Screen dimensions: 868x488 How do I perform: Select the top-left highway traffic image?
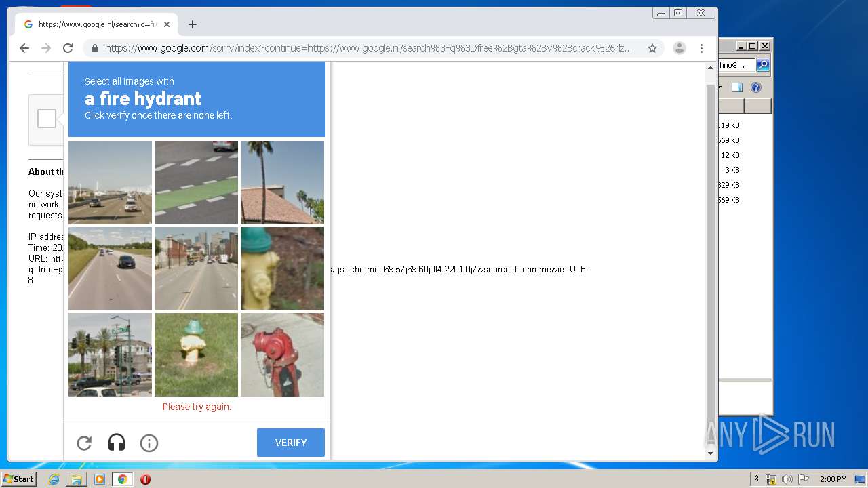coord(110,182)
